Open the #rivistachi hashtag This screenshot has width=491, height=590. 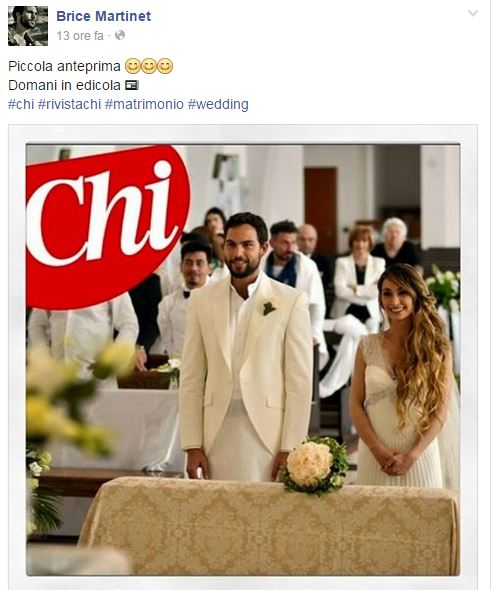70,104
